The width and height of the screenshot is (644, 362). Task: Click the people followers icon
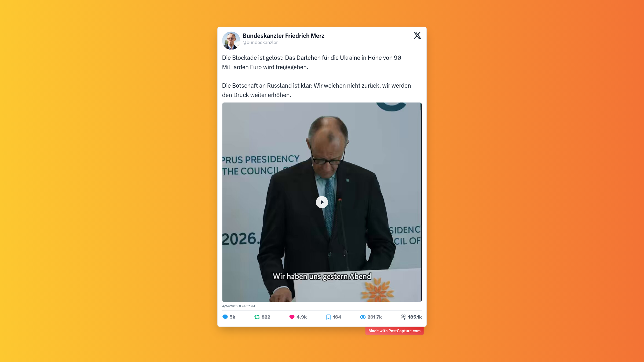tap(403, 317)
